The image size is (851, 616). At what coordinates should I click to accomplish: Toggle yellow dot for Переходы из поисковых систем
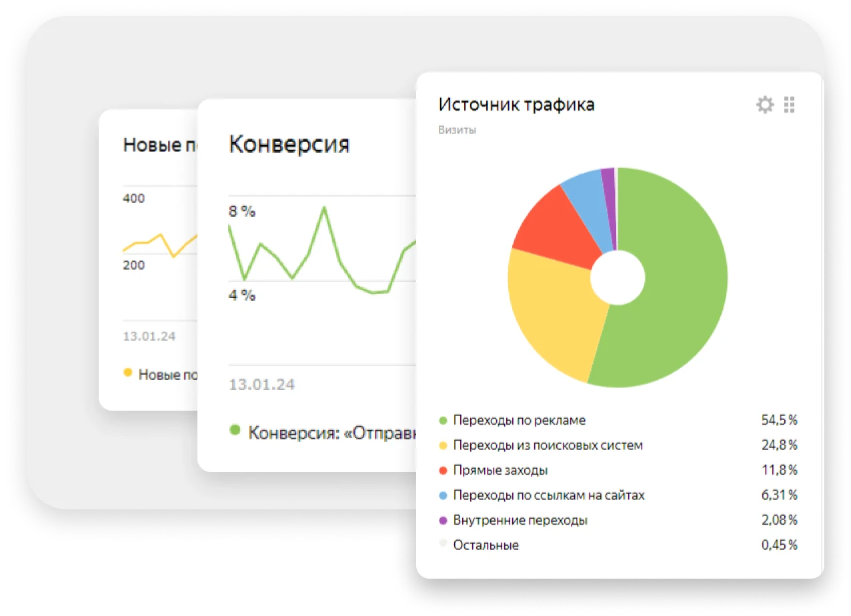point(443,445)
